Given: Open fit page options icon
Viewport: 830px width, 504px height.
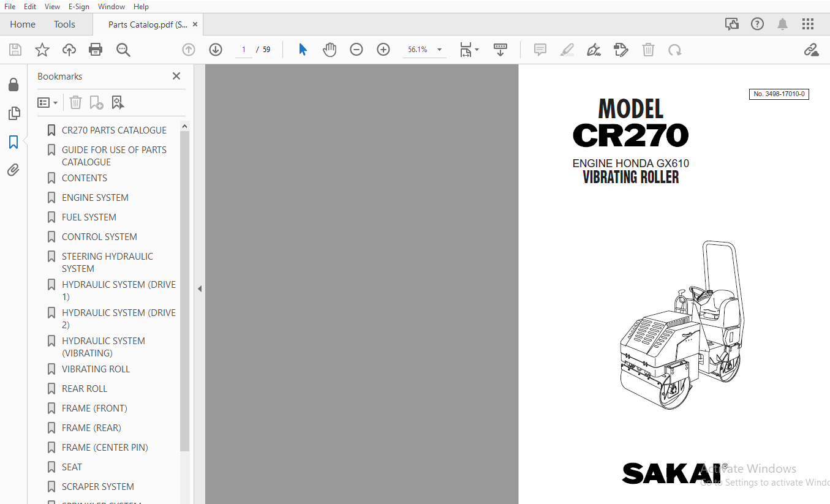Looking at the screenshot, I should tap(469, 50).
